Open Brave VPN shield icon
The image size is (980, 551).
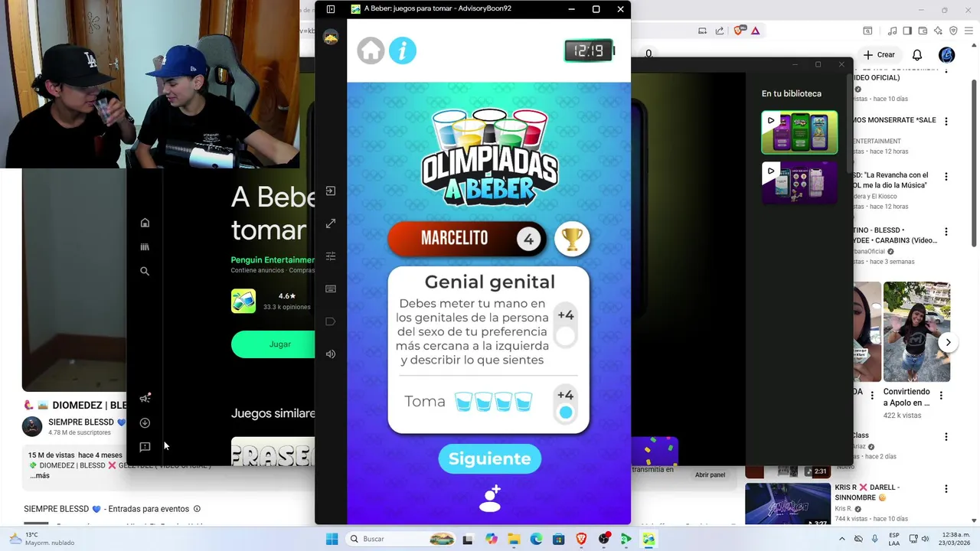coord(953,31)
